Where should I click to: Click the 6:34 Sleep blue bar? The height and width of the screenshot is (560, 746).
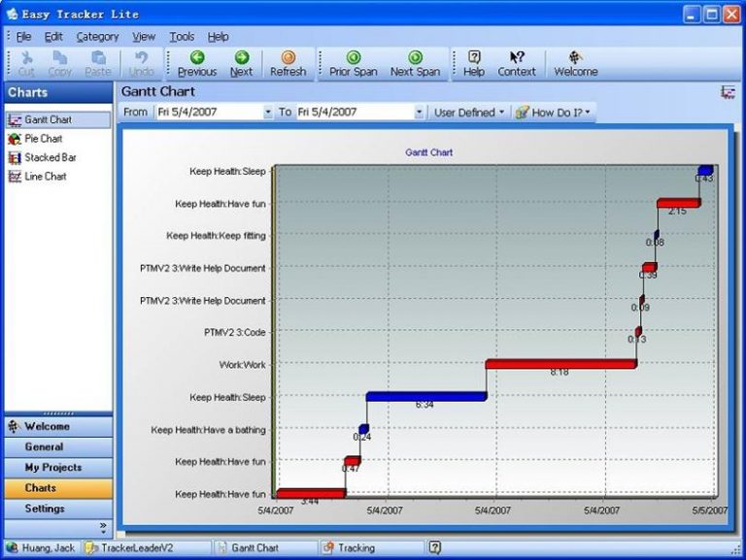426,396
